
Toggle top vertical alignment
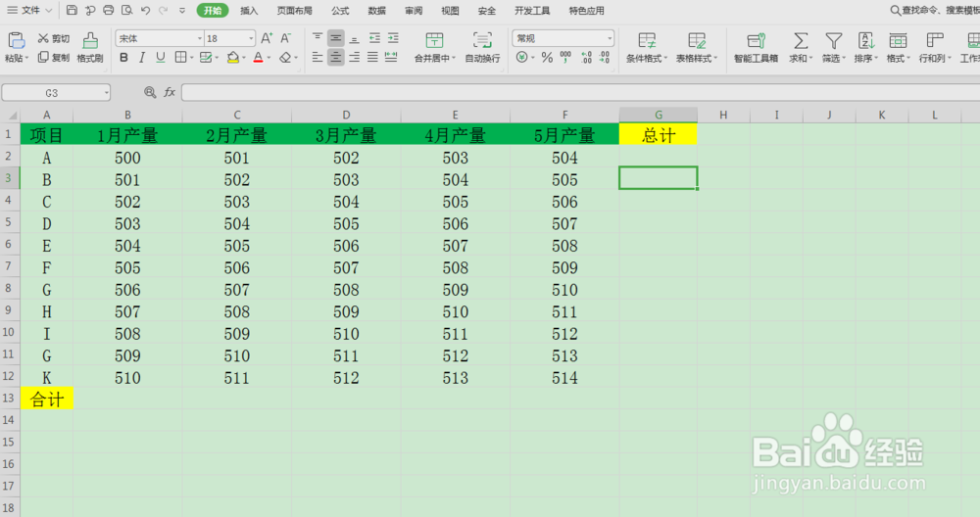pyautogui.click(x=318, y=38)
